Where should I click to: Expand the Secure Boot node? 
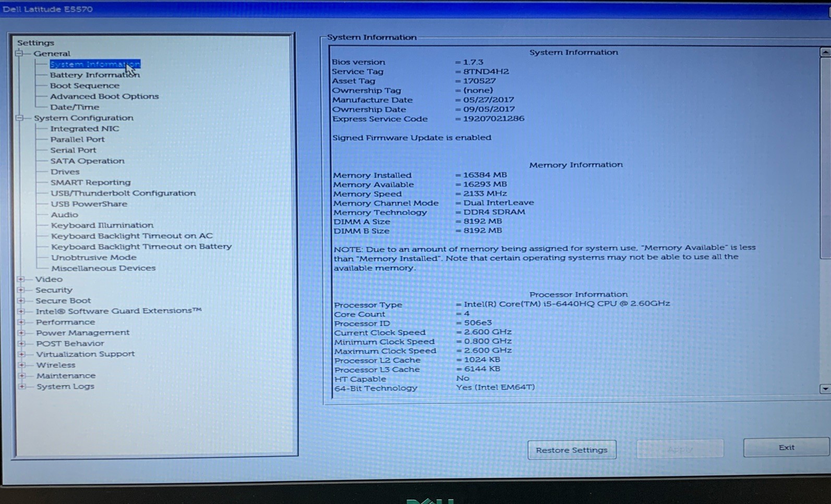point(21,300)
